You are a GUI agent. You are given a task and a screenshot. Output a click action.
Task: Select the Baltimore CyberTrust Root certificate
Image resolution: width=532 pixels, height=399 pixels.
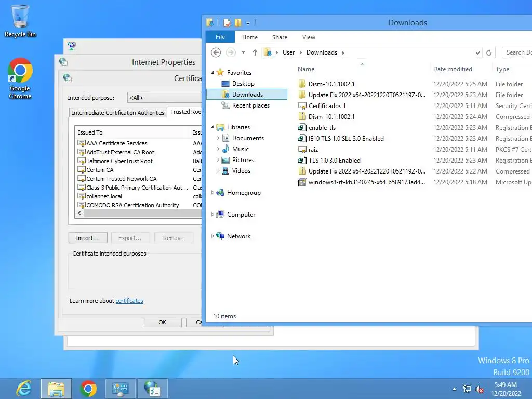point(119,161)
